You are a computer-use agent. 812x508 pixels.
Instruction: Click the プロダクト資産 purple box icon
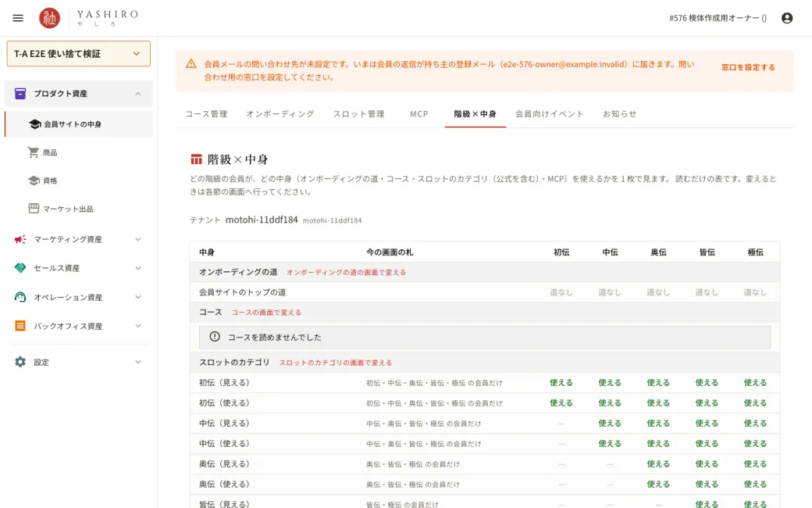pos(20,93)
